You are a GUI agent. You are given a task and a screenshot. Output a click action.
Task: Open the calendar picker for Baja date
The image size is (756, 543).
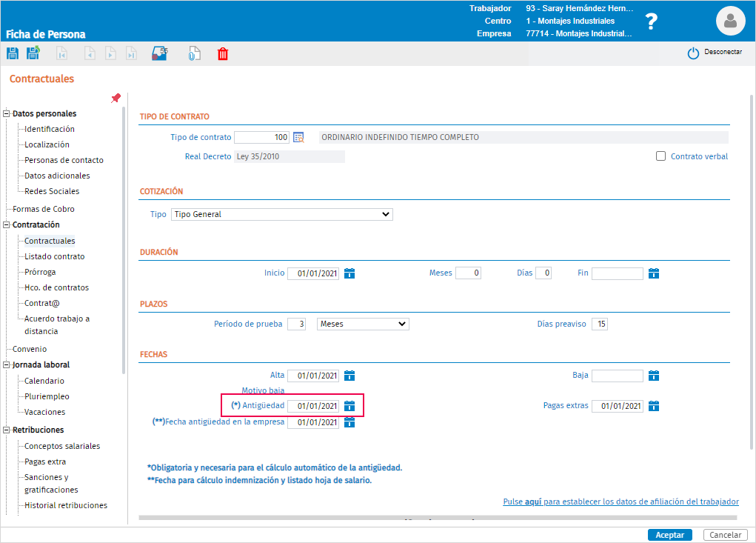(654, 376)
